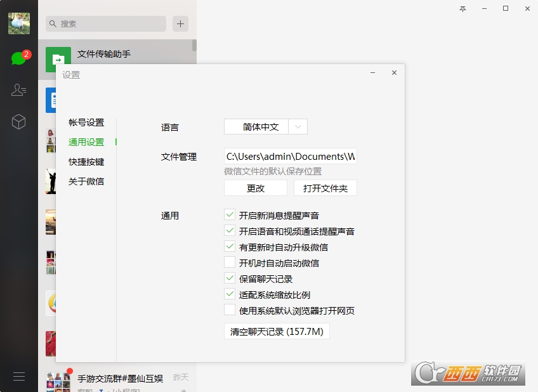Click the 更改 button
Screen dimensions: 538x392
tap(256, 188)
